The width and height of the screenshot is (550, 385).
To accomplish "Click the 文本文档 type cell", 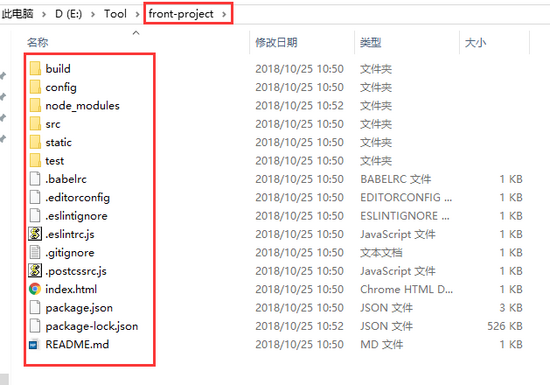I will 381,253.
